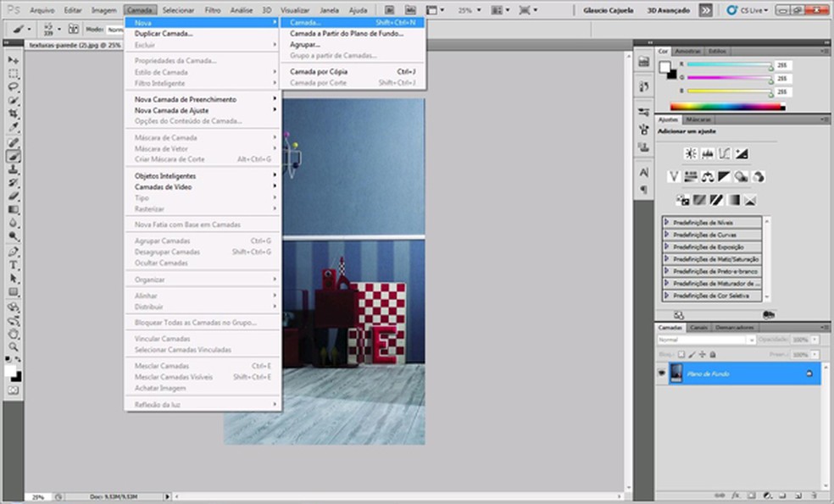This screenshot has height=504, width=834.
Task: Select the 3D Avançado workspace
Action: [x=669, y=10]
